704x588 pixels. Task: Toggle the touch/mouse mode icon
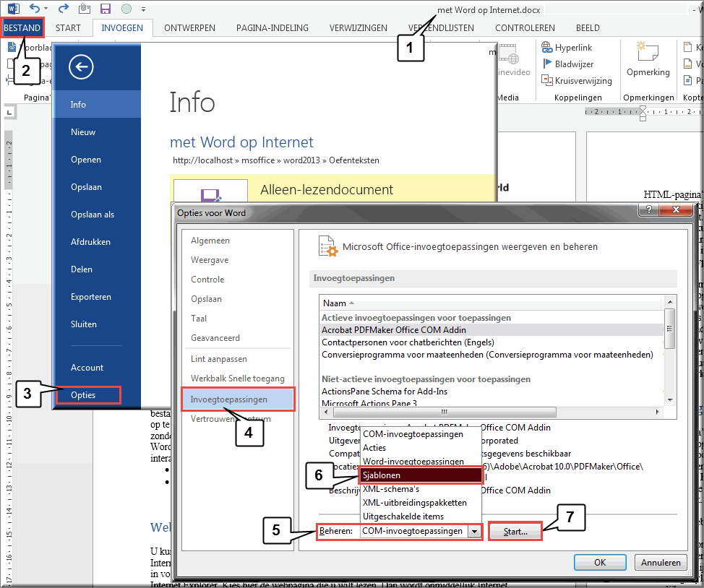click(x=84, y=9)
